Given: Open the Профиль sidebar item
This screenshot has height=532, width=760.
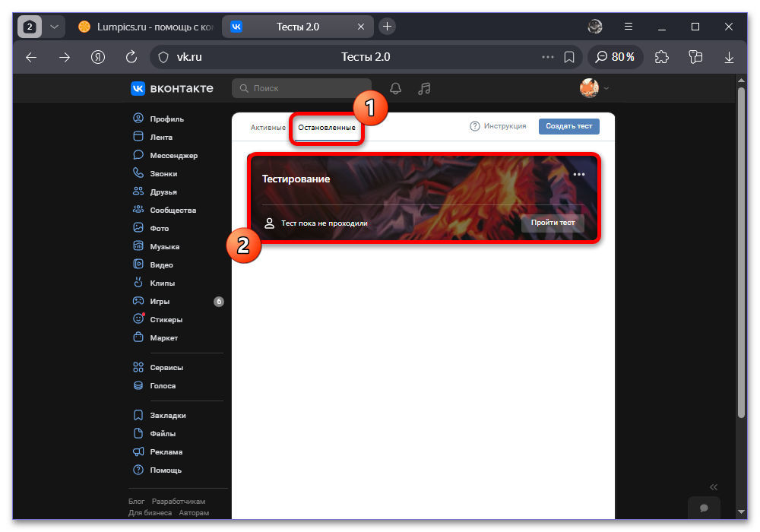Looking at the screenshot, I should click(x=159, y=119).
